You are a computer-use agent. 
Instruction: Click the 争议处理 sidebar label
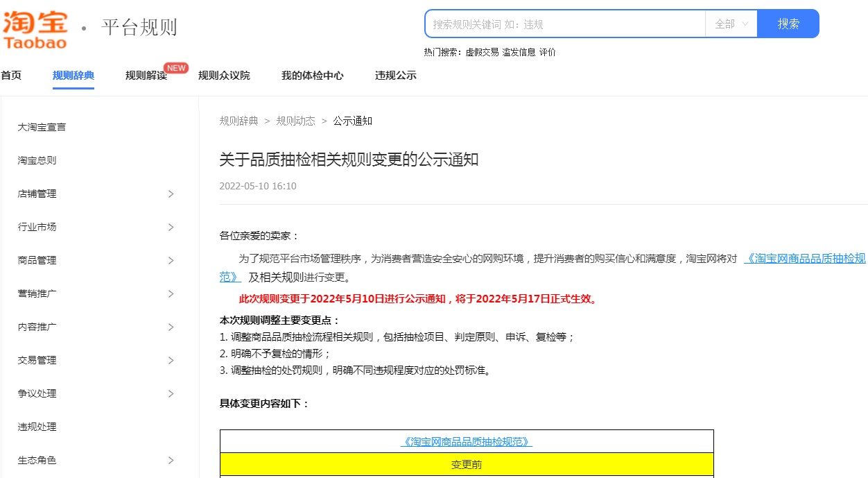[x=37, y=393]
